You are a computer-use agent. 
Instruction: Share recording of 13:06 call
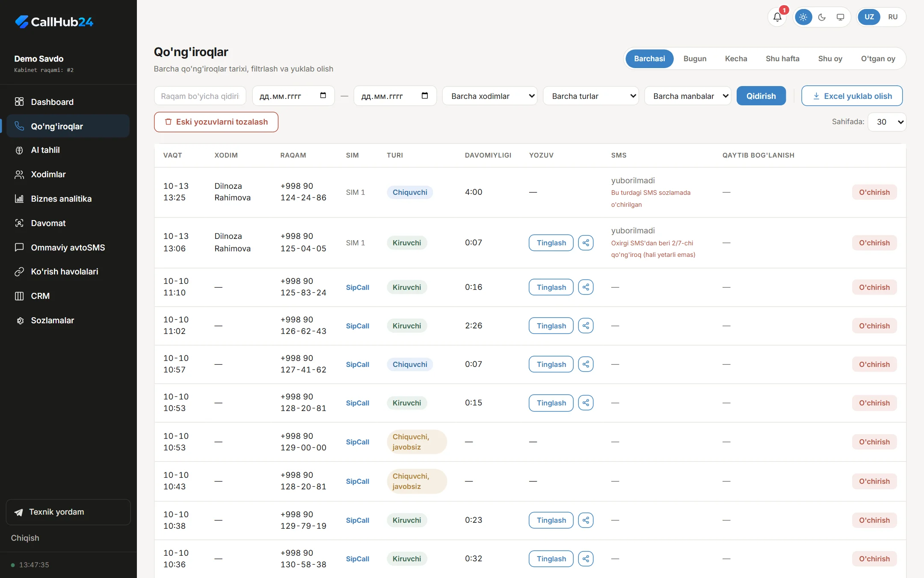click(x=586, y=243)
